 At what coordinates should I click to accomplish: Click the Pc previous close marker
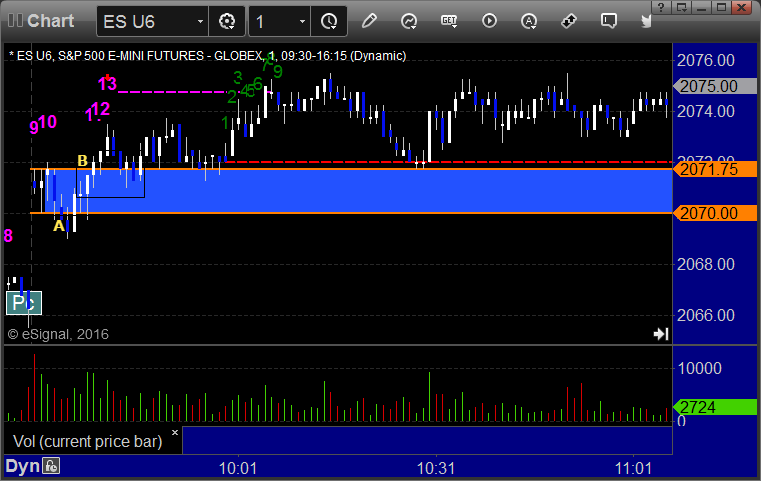(24, 303)
